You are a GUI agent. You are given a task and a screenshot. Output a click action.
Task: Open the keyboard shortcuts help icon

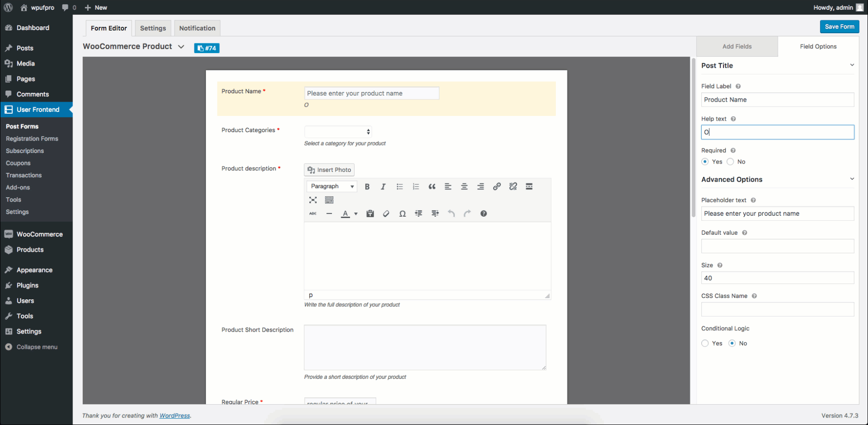pyautogui.click(x=483, y=213)
